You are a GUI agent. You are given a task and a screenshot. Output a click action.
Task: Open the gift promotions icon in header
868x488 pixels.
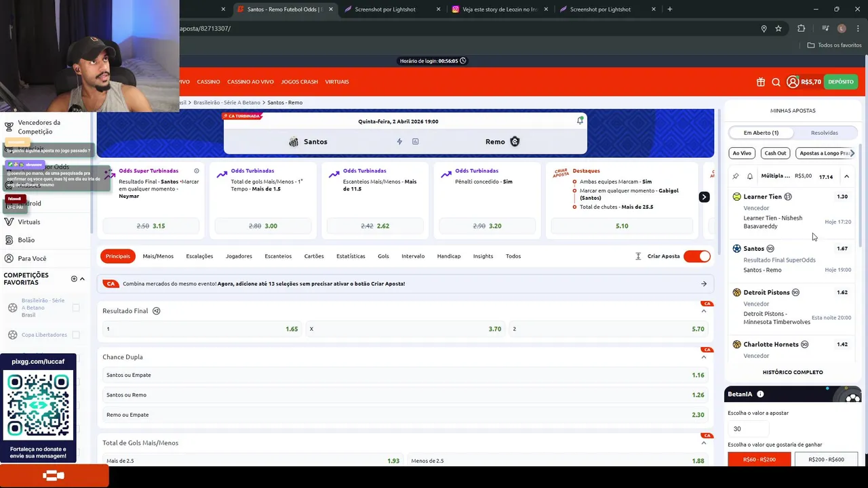(x=760, y=82)
